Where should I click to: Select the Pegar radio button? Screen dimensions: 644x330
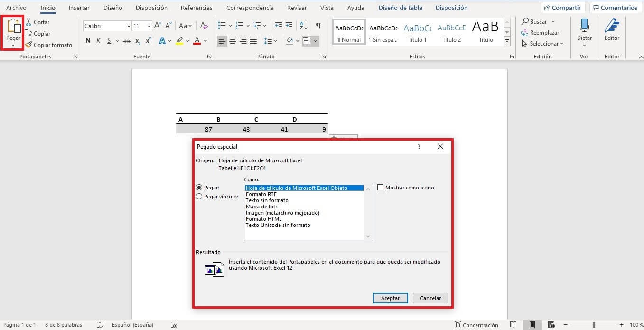pyautogui.click(x=199, y=188)
